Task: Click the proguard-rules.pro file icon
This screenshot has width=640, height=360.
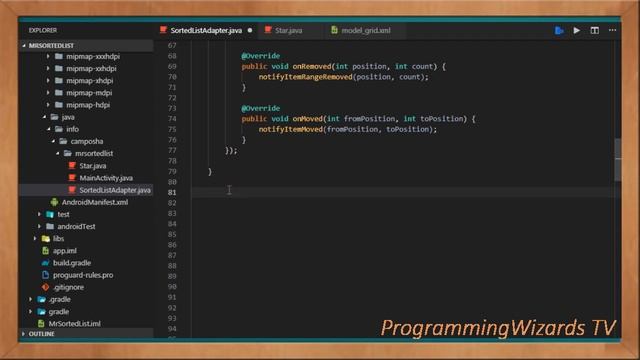Action: pyautogui.click(x=46, y=275)
